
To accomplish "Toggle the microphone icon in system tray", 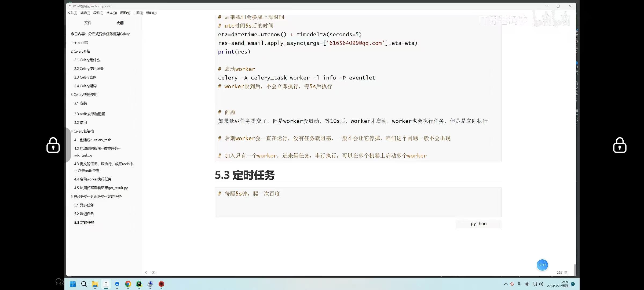I will tap(519, 284).
